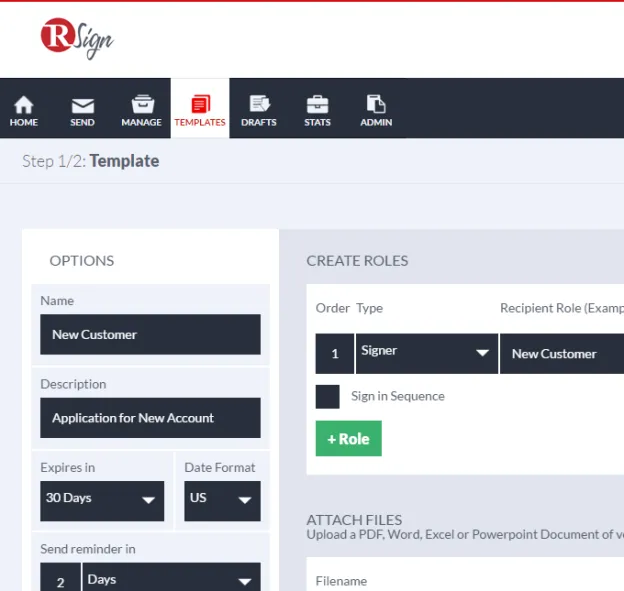Open the MANAGE menu label
Image resolution: width=624 pixels, height=591 pixels.
(x=142, y=123)
